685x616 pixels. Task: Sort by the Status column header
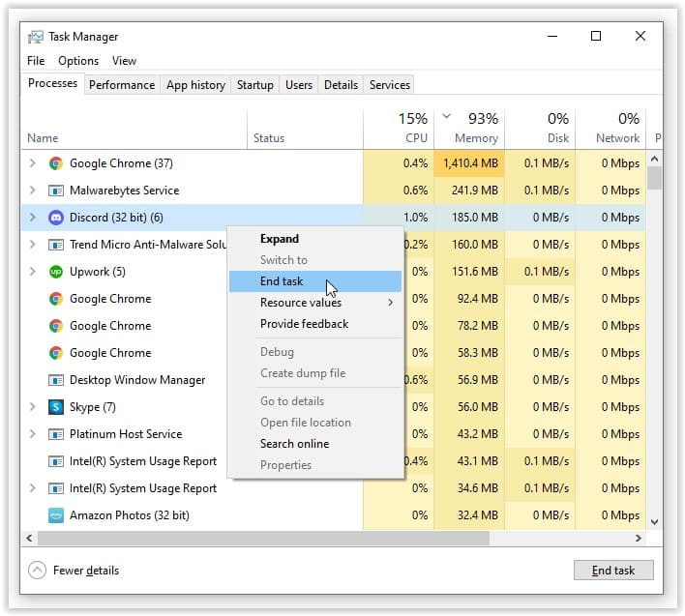305,129
